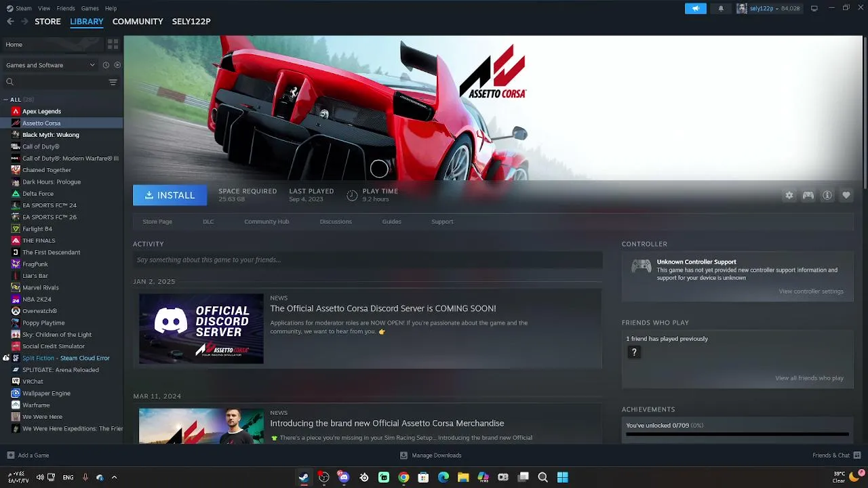
Task: Open the Discussions link
Action: click(x=336, y=222)
